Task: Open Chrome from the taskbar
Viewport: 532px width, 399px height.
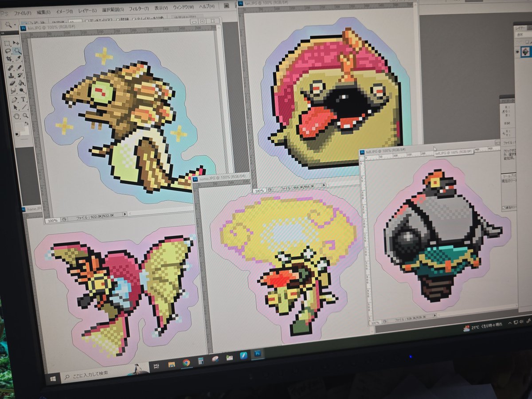Action: click(186, 363)
